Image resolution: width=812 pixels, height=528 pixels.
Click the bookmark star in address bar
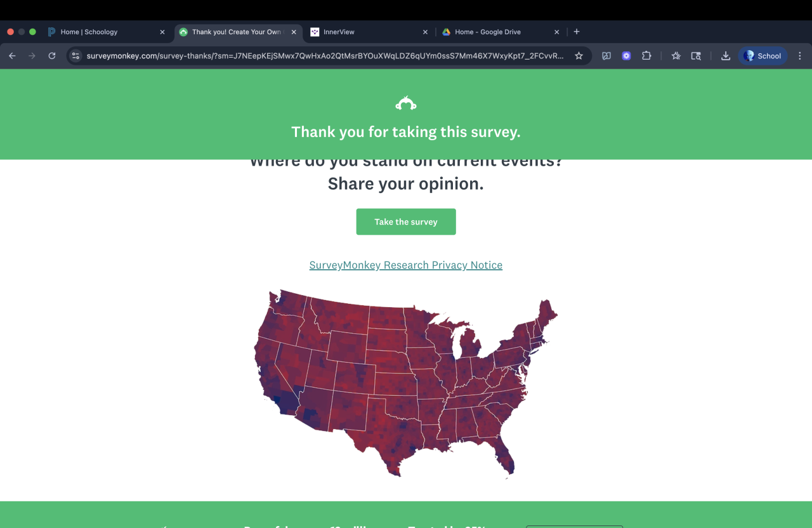pos(579,56)
